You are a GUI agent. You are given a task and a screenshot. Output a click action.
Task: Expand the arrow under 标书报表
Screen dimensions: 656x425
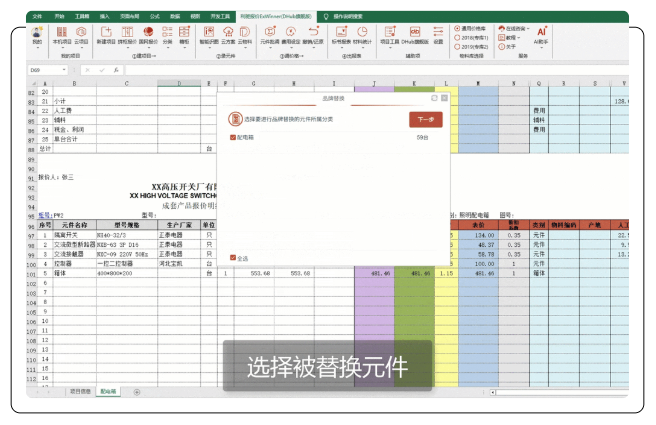click(x=341, y=48)
